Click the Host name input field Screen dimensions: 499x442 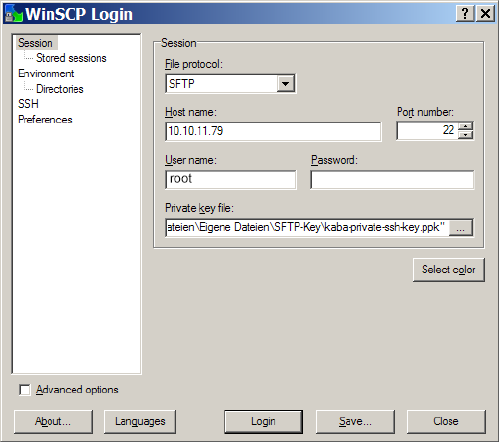point(273,131)
